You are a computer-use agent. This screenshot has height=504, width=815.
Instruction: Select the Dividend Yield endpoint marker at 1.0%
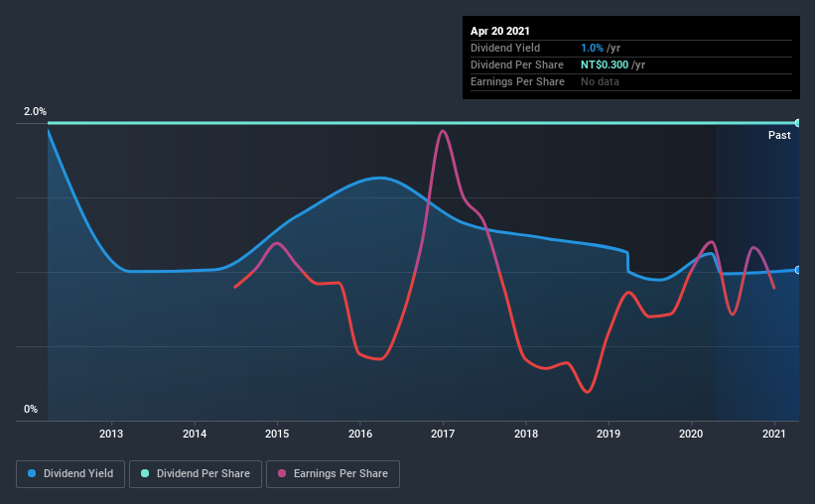point(797,270)
